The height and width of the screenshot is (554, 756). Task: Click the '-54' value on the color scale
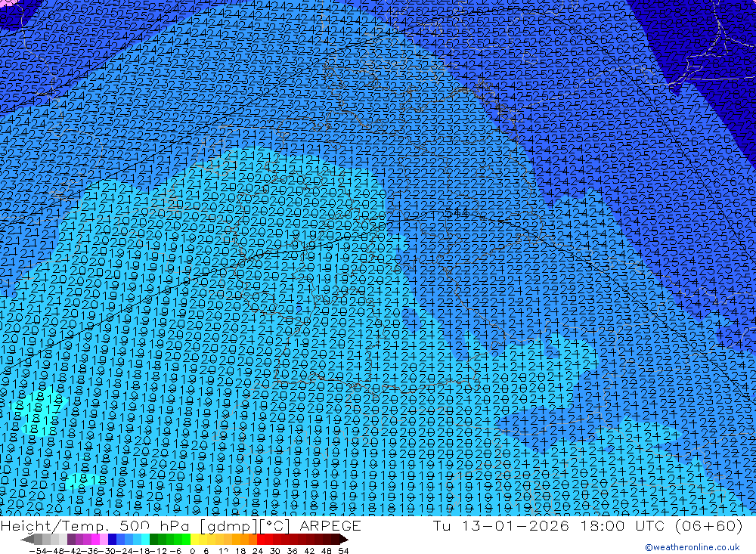(x=38, y=551)
